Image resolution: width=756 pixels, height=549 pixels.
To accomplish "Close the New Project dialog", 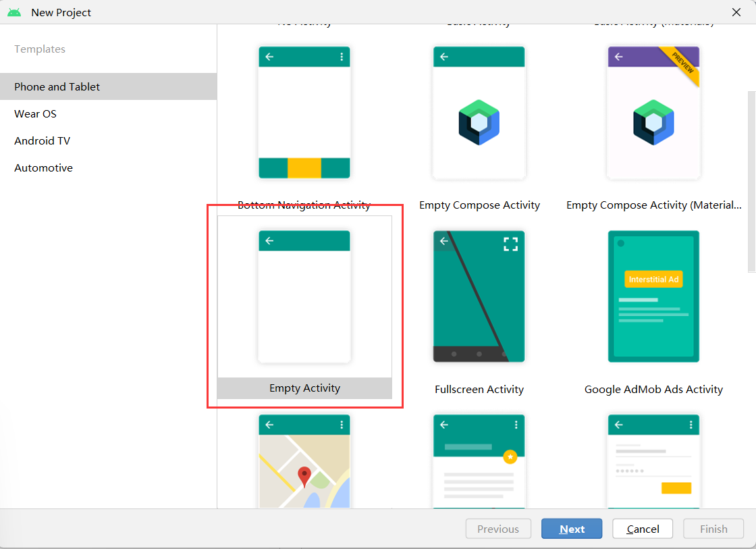I will 736,12.
